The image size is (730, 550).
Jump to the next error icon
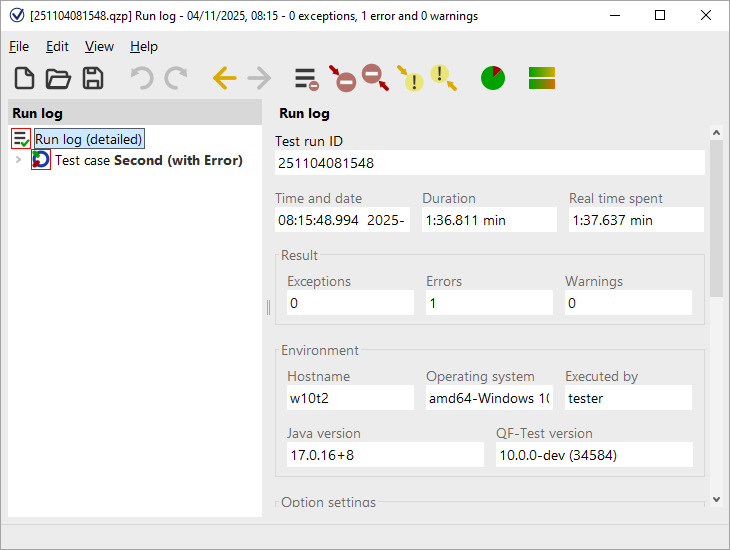tap(375, 78)
